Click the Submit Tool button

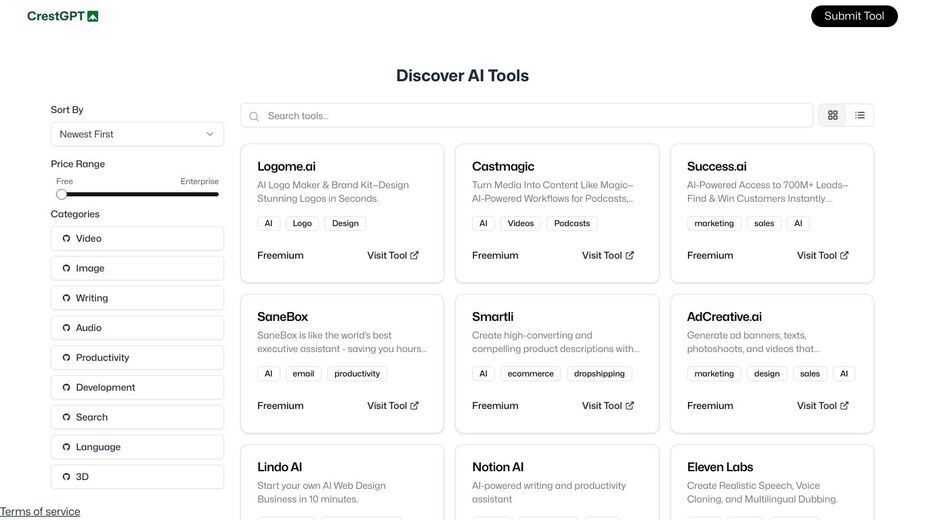coord(854,16)
